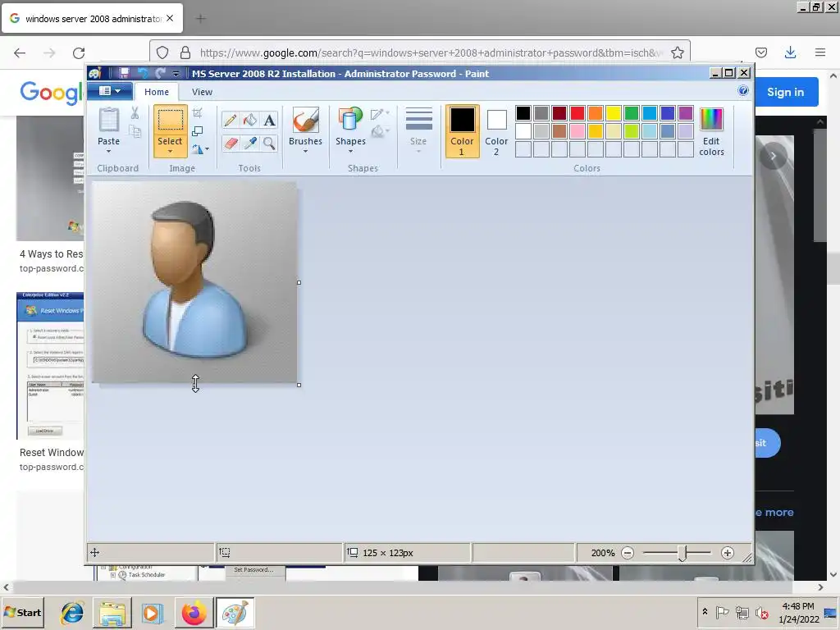840x630 pixels.
Task: Open the Size line thickness dropdown
Action: click(x=418, y=131)
